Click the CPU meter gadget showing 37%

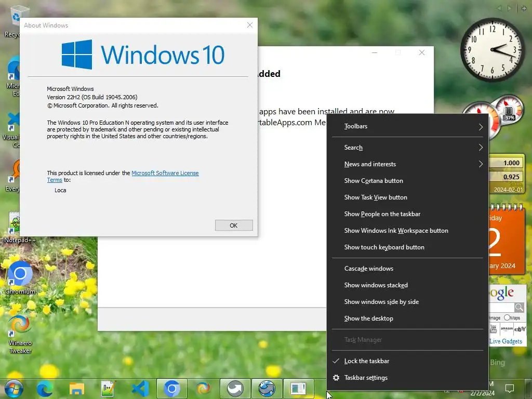tap(509, 110)
